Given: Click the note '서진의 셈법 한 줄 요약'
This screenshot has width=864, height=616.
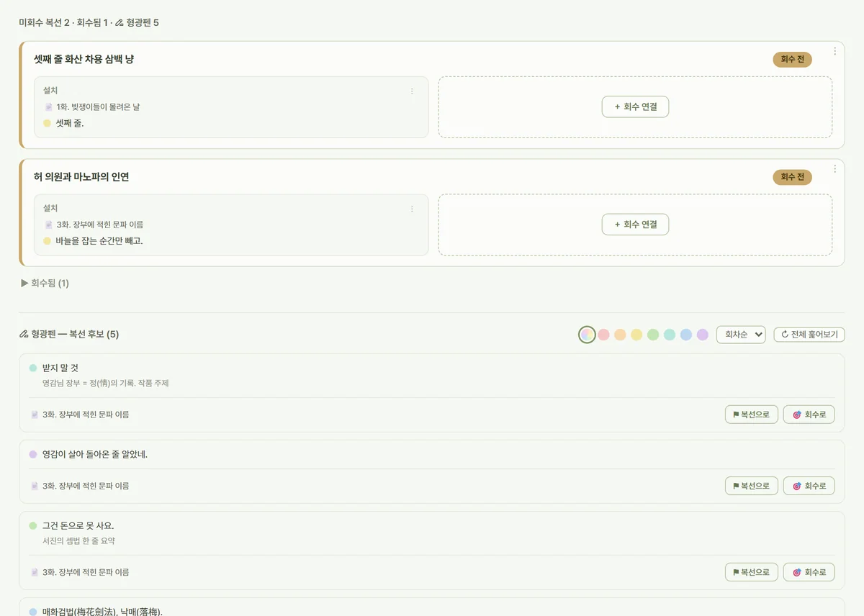Looking at the screenshot, I should (78, 541).
